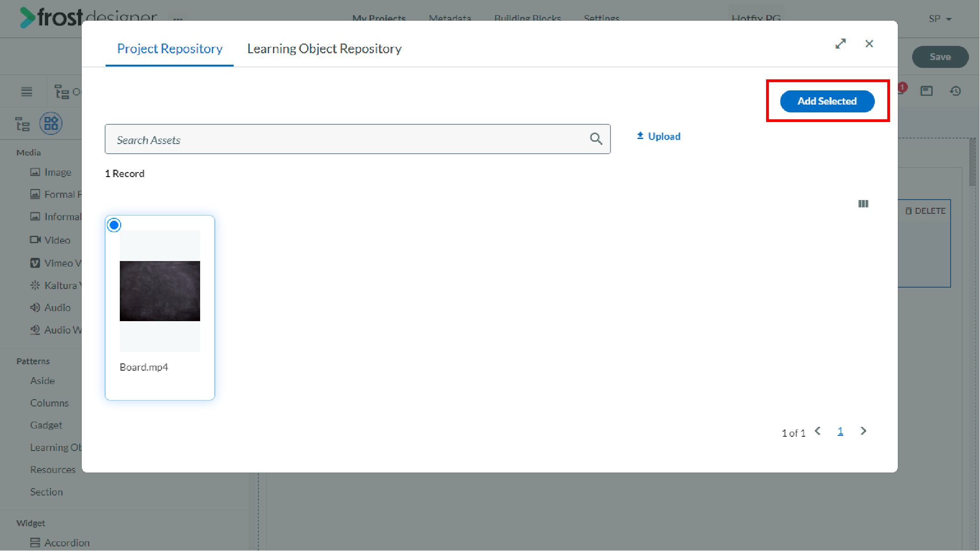Click the Search Assets input field
This screenshot has width=980, height=551.
click(358, 139)
